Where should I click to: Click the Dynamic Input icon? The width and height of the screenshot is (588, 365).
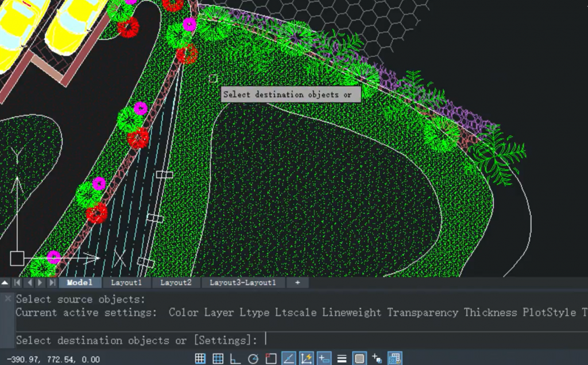pyautogui.click(x=324, y=359)
